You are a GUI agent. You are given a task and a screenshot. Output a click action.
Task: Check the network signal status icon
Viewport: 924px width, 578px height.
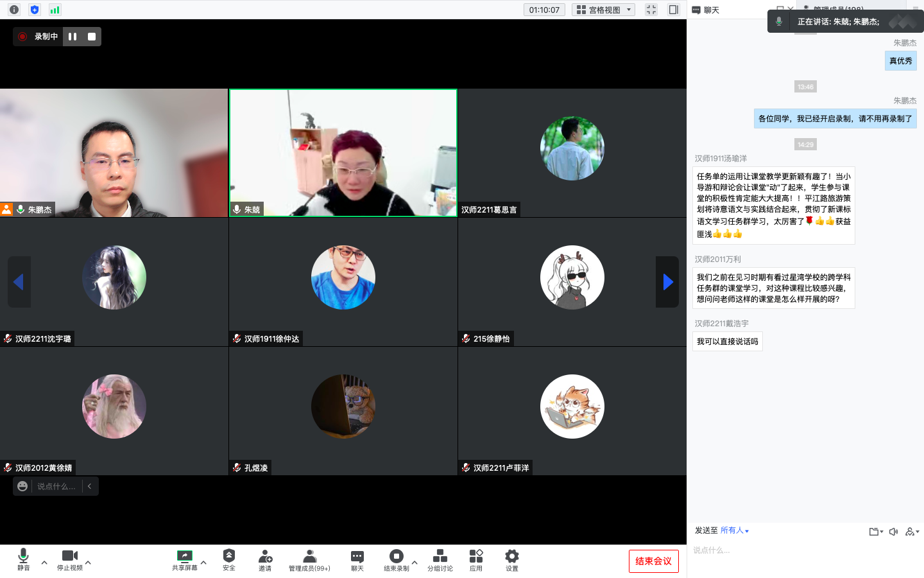click(55, 10)
